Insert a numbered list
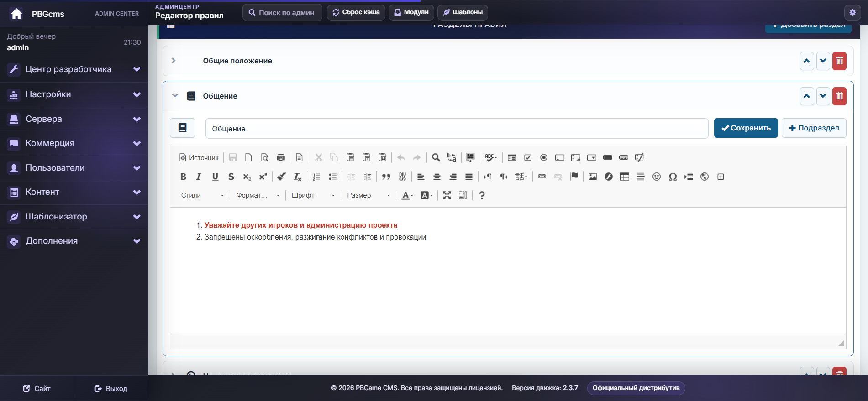The width and height of the screenshot is (868, 401). (x=316, y=177)
